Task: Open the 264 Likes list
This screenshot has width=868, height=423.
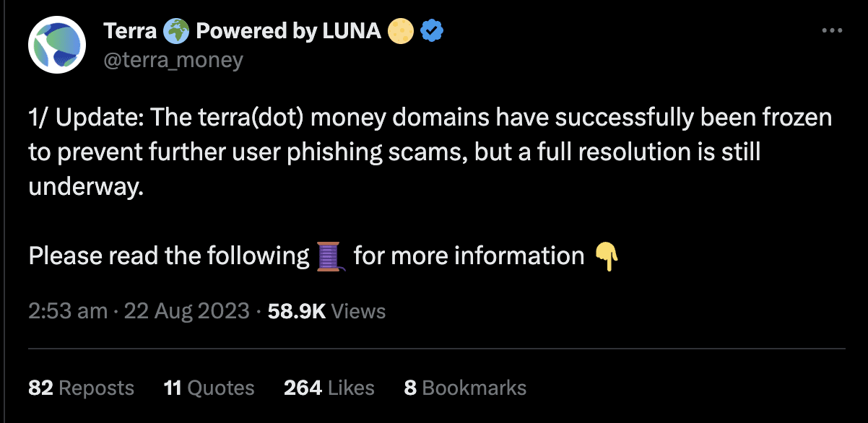Action: (x=329, y=388)
